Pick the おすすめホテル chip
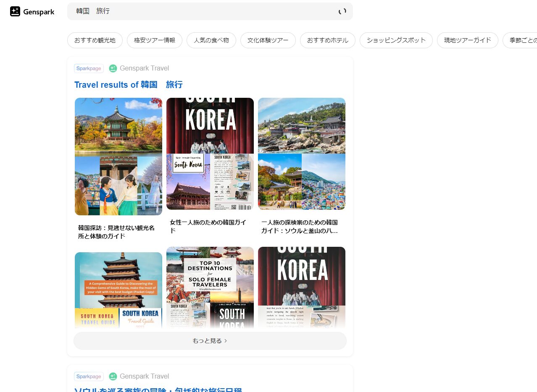The height and width of the screenshot is (392, 537). 327,40
